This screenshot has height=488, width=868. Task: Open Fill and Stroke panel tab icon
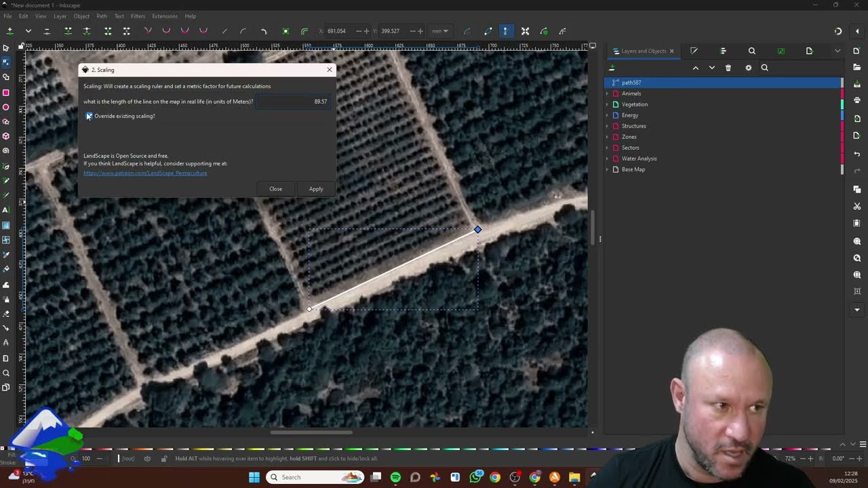(694, 51)
